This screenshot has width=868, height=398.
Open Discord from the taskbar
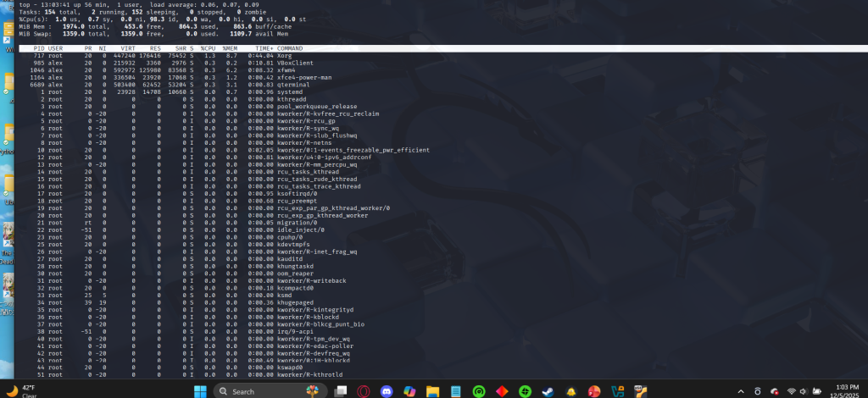(387, 391)
